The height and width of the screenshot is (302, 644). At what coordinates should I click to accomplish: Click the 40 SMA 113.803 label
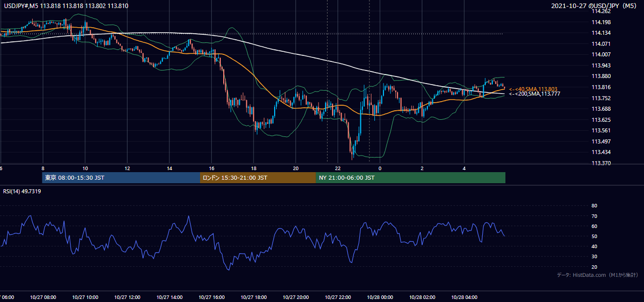pos(533,89)
